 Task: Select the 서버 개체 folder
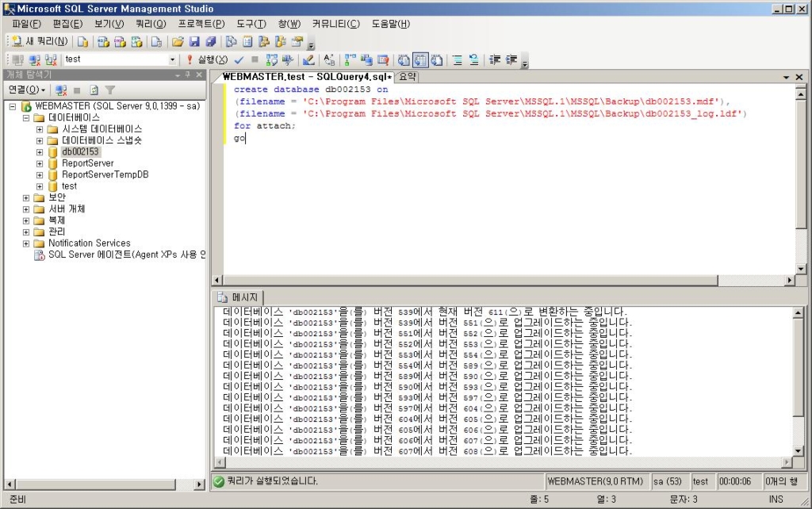click(x=67, y=209)
